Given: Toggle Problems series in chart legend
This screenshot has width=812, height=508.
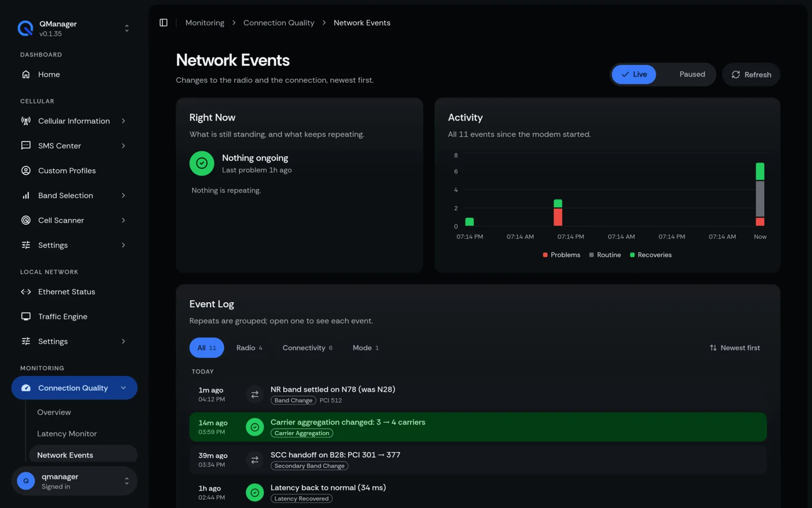Looking at the screenshot, I should point(561,255).
